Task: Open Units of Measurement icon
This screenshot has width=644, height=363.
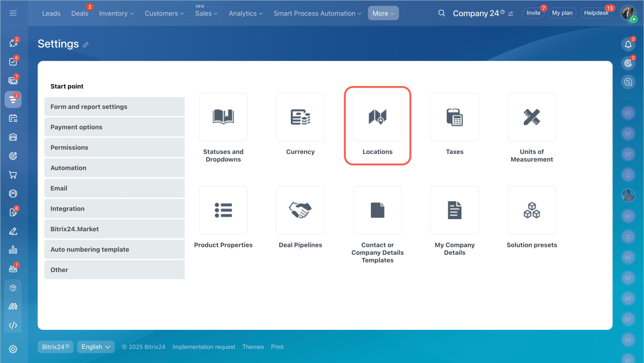Action: [x=532, y=117]
